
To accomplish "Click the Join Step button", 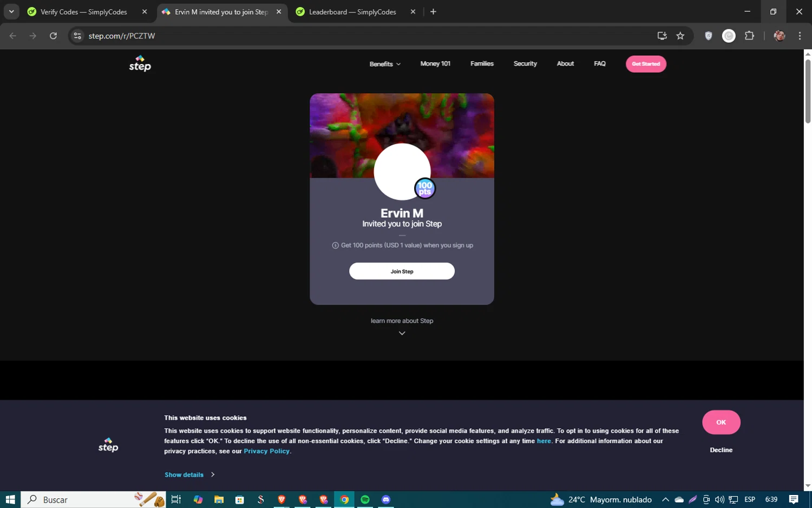I will [402, 271].
